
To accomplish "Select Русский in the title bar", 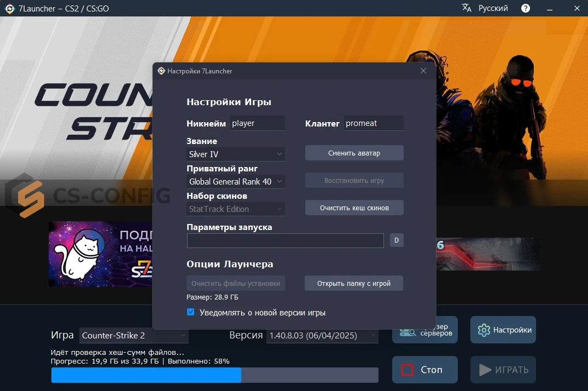I will coord(492,8).
